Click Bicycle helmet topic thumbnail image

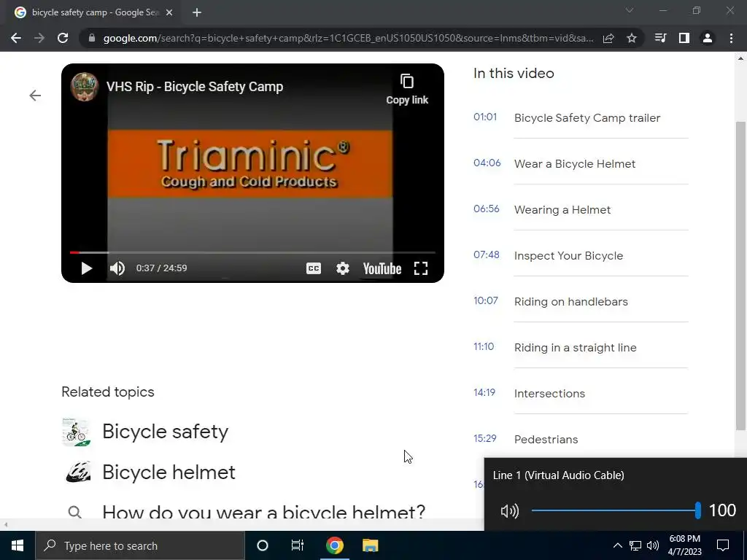(x=77, y=472)
